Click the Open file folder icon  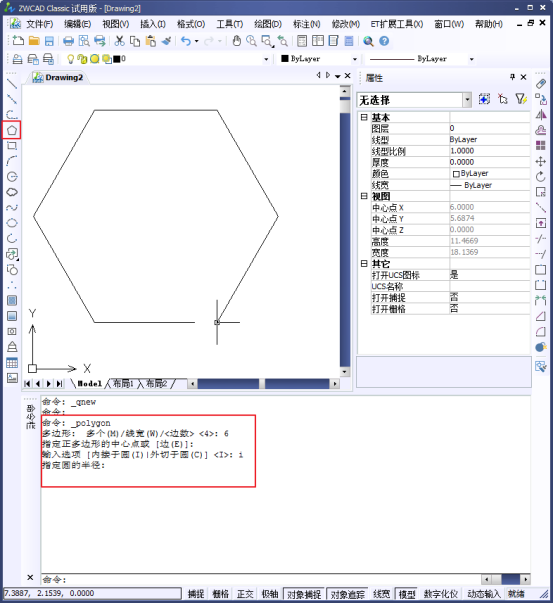click(x=34, y=41)
